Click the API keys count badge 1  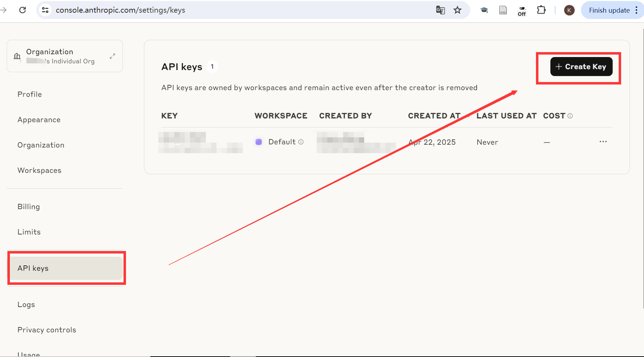[x=212, y=67]
